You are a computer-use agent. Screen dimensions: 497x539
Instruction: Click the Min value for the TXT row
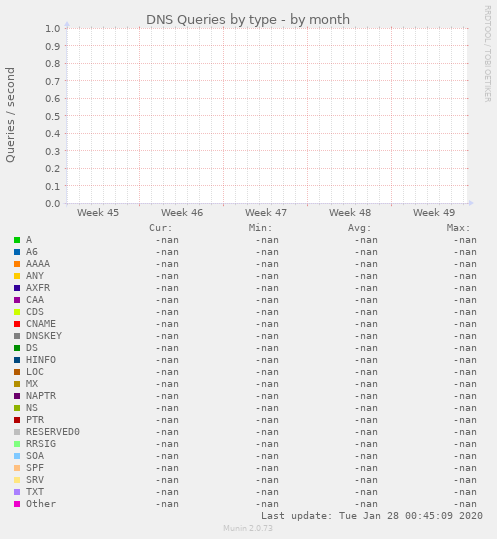(267, 492)
